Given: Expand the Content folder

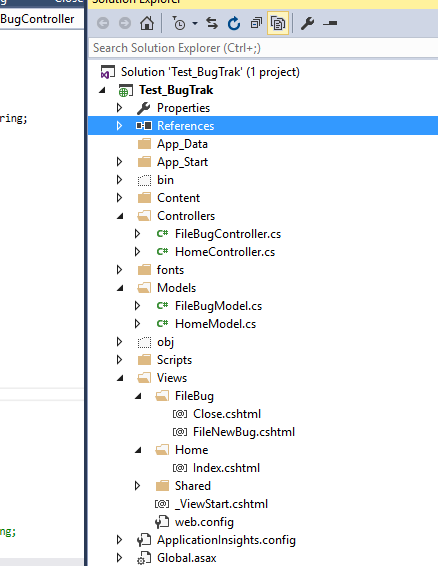Looking at the screenshot, I should 120,198.
